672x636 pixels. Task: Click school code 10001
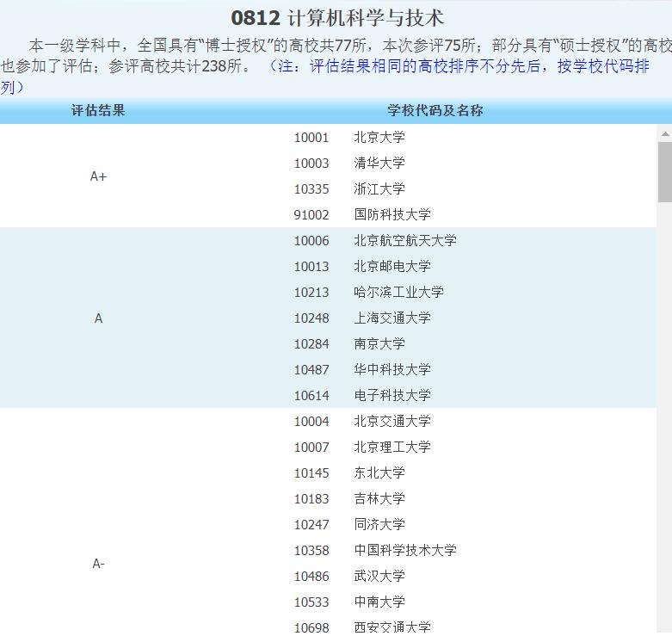(311, 138)
